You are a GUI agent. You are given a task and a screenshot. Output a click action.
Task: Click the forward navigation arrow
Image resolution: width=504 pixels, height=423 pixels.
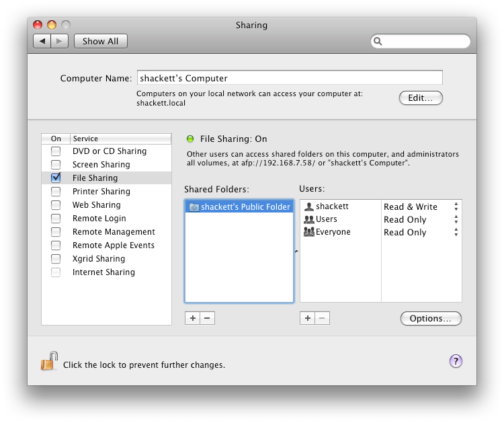(59, 41)
